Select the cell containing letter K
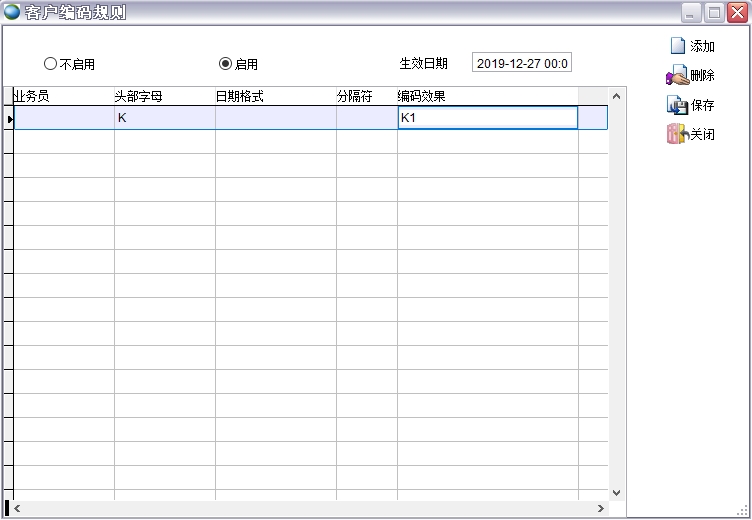This screenshot has height=520, width=752. (164, 118)
